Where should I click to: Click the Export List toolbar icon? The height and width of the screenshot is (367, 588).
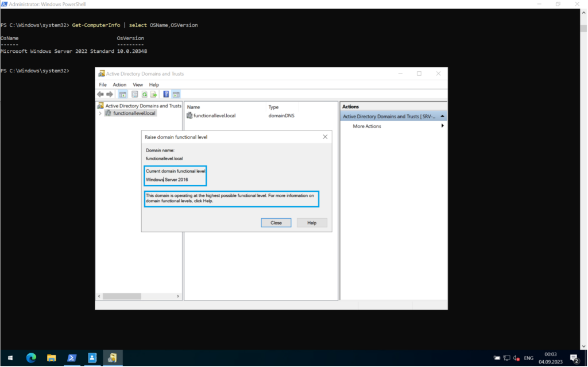[153, 94]
